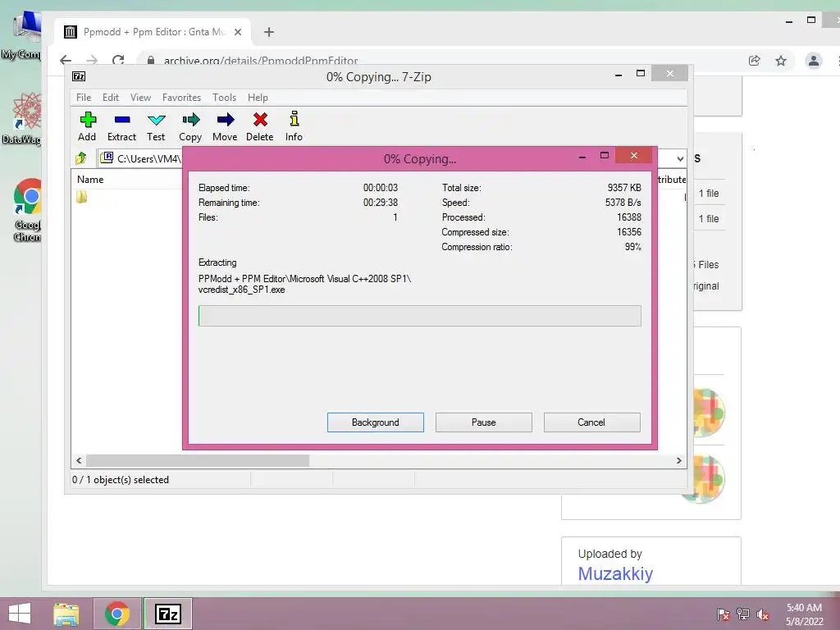Select the folder item in the file list
The height and width of the screenshot is (630, 840).
[81, 197]
